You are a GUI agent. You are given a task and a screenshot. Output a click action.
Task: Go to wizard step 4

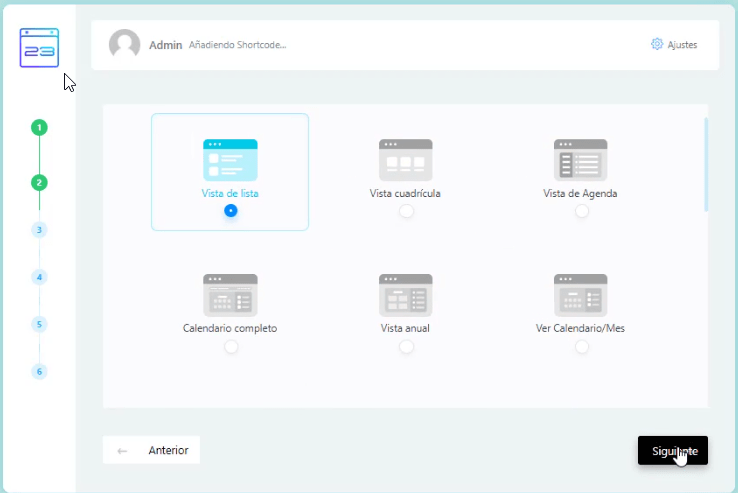[39, 277]
